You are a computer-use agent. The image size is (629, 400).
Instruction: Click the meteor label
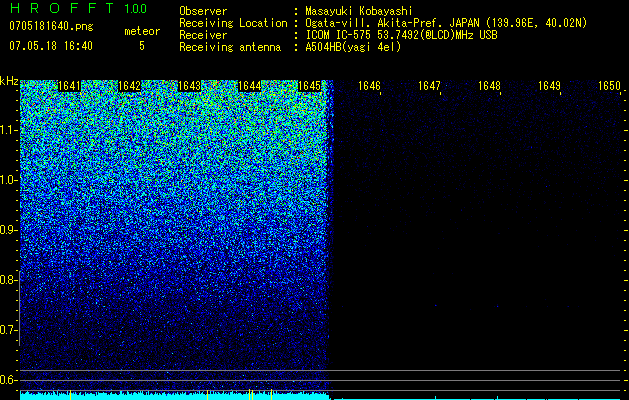tap(142, 31)
